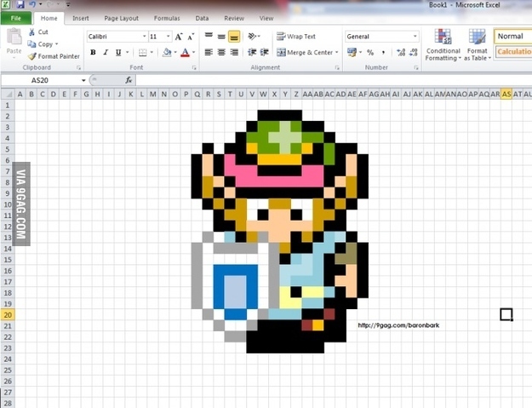Select row header 20
This screenshot has height=408, width=532.
coord(8,314)
